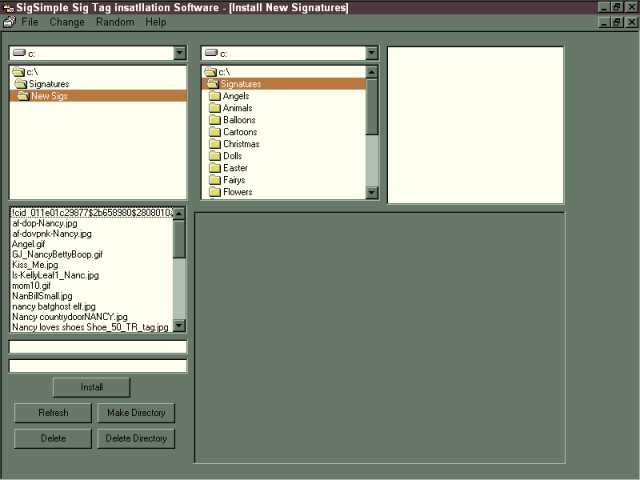Minimize the inner MDI child window
This screenshot has height=480, width=640.
pos(604,22)
